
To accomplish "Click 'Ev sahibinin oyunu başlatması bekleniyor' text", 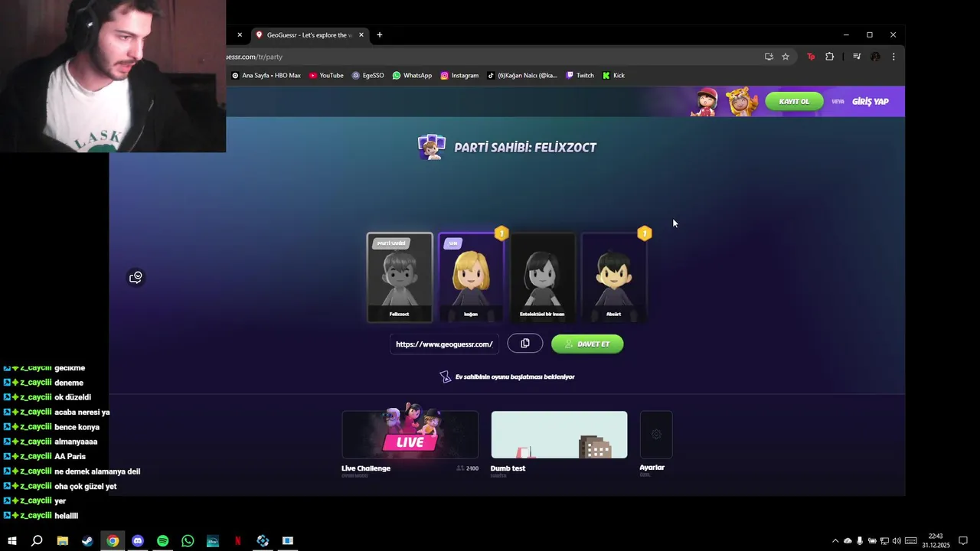I will (x=514, y=377).
